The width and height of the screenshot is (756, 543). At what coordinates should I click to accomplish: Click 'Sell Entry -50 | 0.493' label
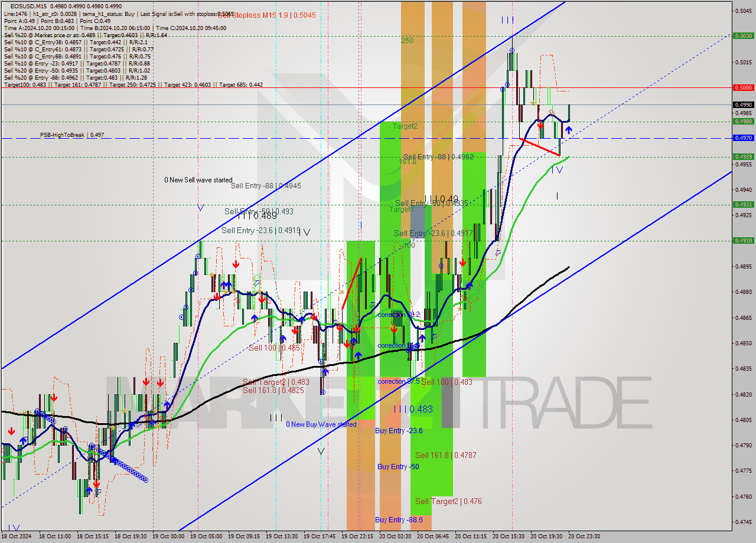[259, 211]
